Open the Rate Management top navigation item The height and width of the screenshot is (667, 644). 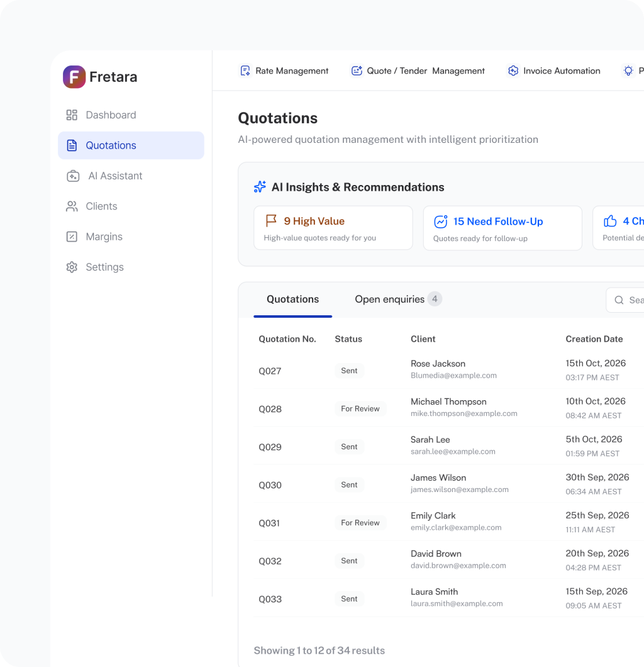(284, 70)
